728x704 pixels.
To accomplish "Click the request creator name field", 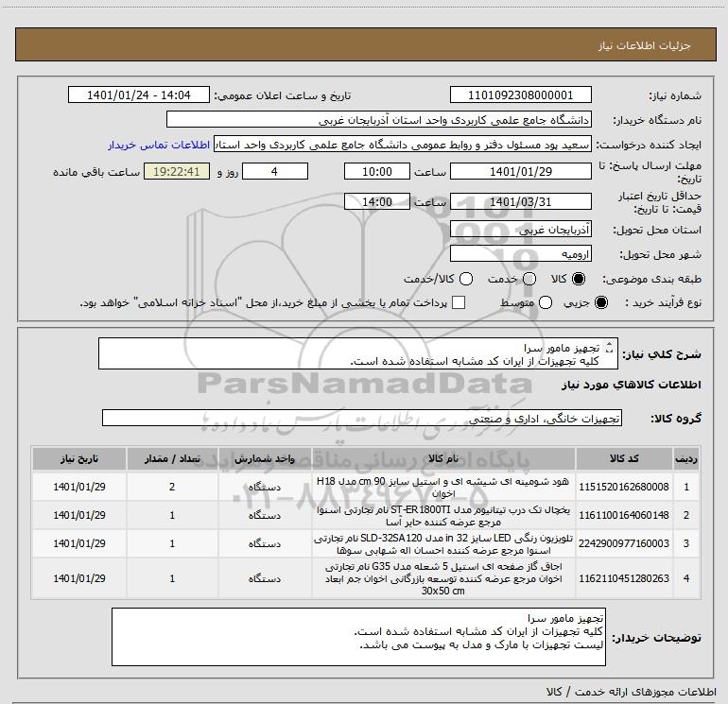I will click(403, 145).
